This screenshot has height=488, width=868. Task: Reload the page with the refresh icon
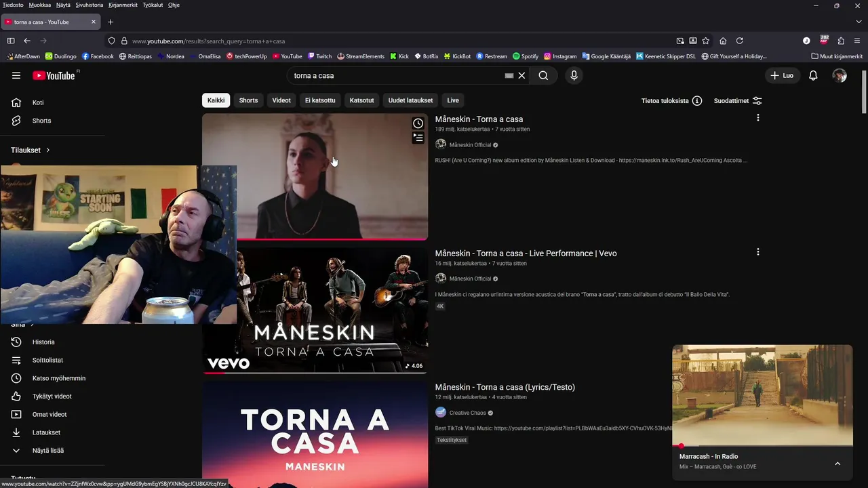(x=740, y=41)
